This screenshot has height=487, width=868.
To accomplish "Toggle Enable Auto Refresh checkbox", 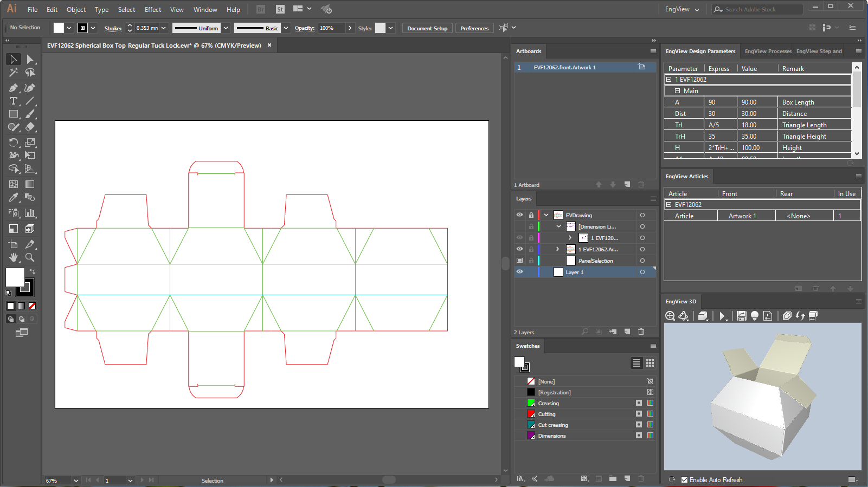I will (684, 480).
